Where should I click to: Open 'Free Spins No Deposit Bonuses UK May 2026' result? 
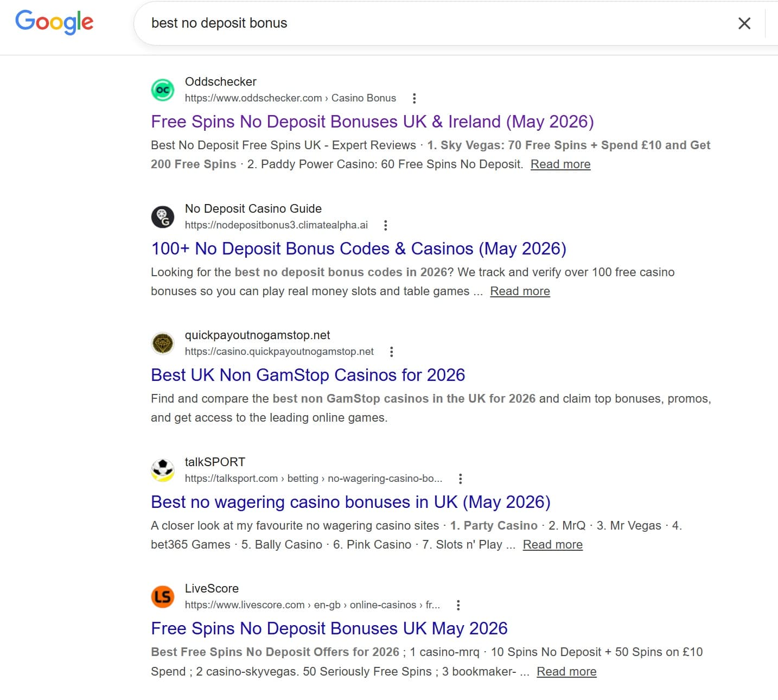tap(329, 628)
